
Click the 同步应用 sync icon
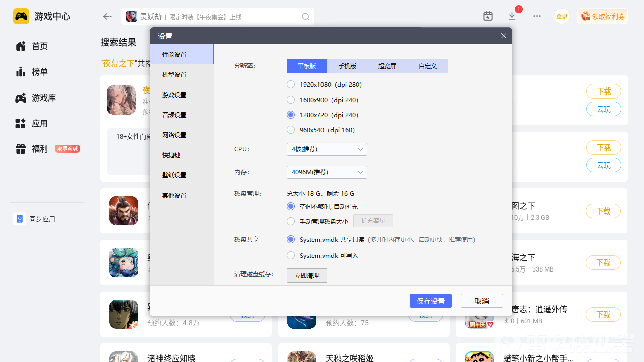pyautogui.click(x=20, y=219)
